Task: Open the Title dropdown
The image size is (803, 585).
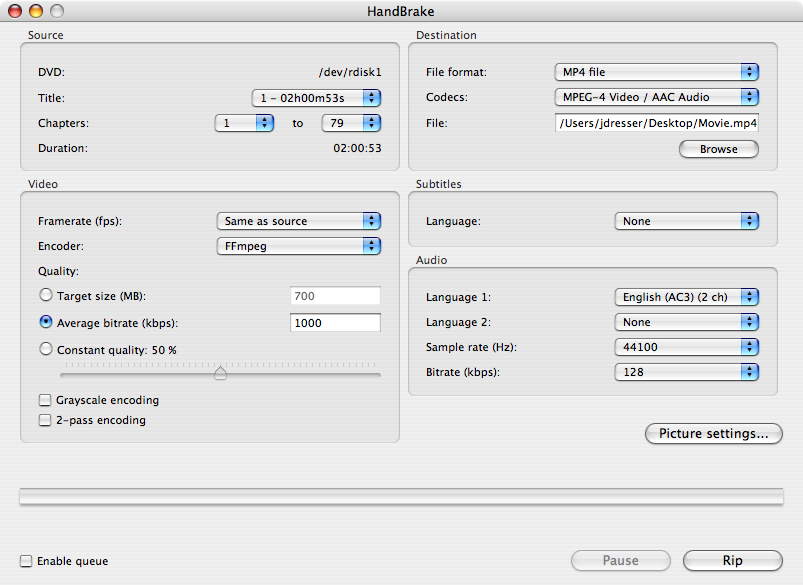Action: point(316,97)
